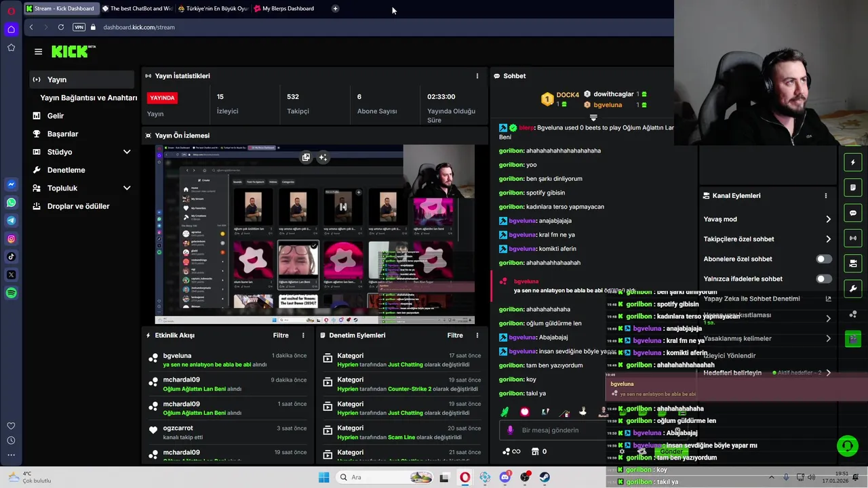
Task: Click the broadcast signal icon in right rail
Action: pos(853,238)
